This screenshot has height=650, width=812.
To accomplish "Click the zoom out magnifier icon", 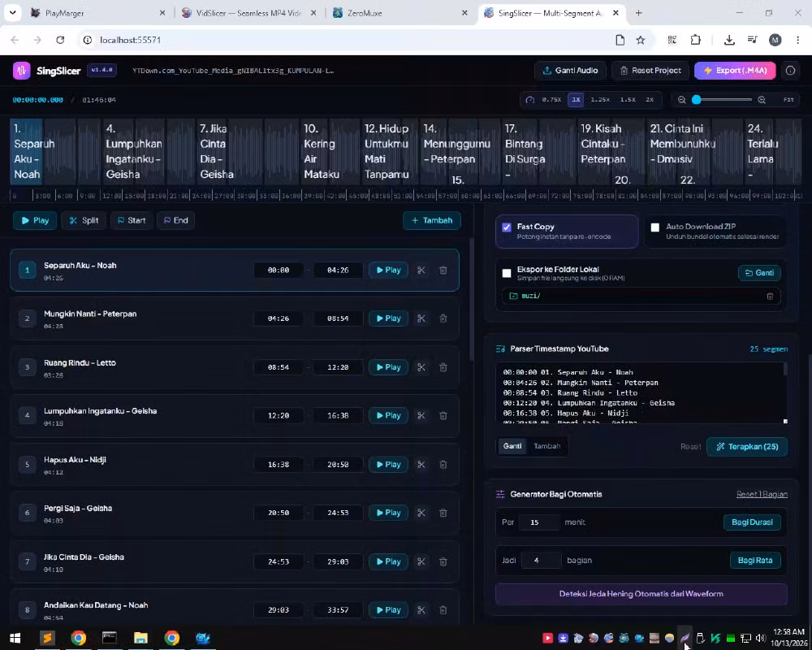I will [x=681, y=99].
